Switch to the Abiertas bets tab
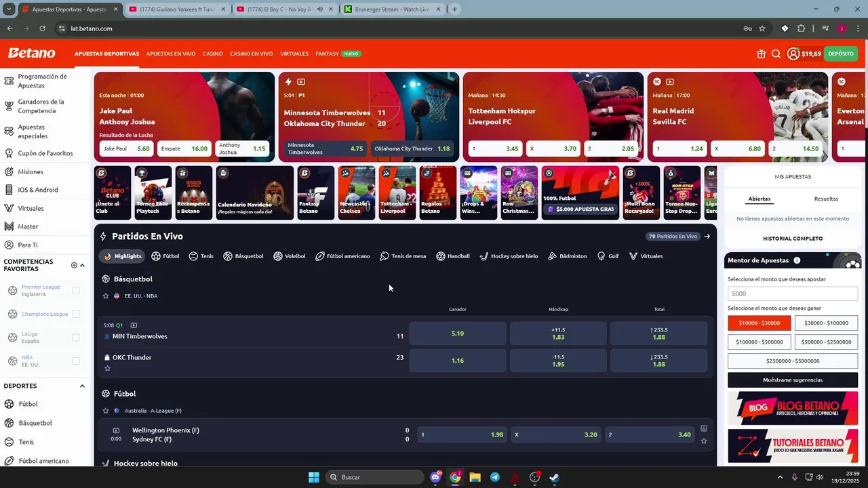The image size is (868, 488). point(759,199)
